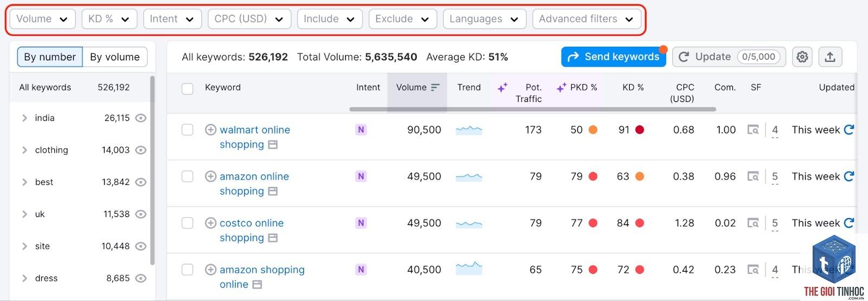Open walmart online shopping keyword link
Viewport: 868px width, 301px height.
tap(254, 137)
